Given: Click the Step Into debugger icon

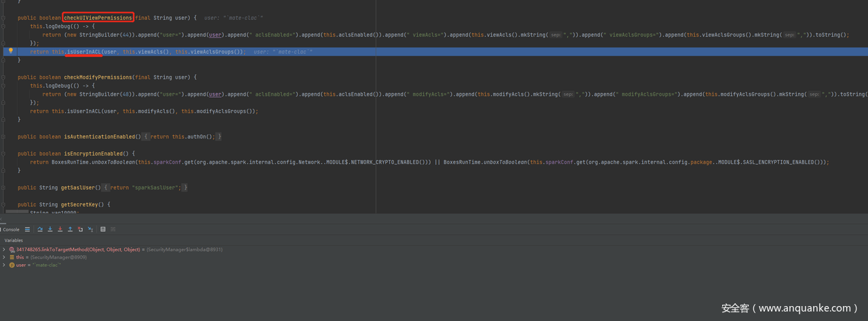Looking at the screenshot, I should [50, 229].
